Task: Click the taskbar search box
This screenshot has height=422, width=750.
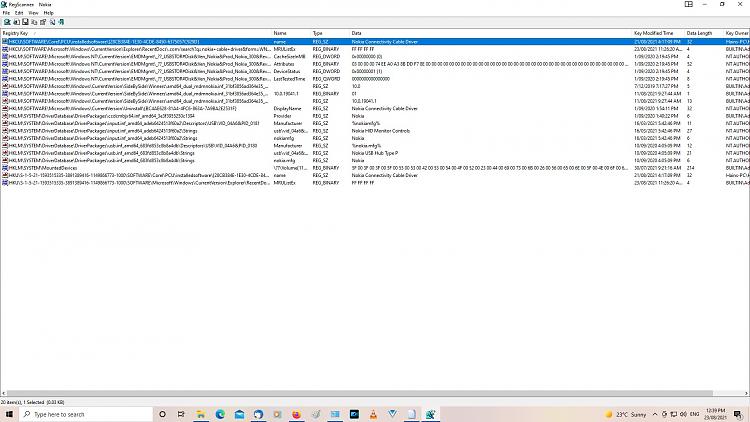Action: [x=86, y=414]
